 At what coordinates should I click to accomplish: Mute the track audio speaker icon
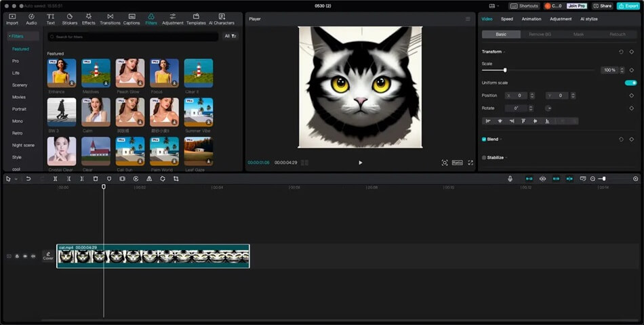click(x=33, y=257)
